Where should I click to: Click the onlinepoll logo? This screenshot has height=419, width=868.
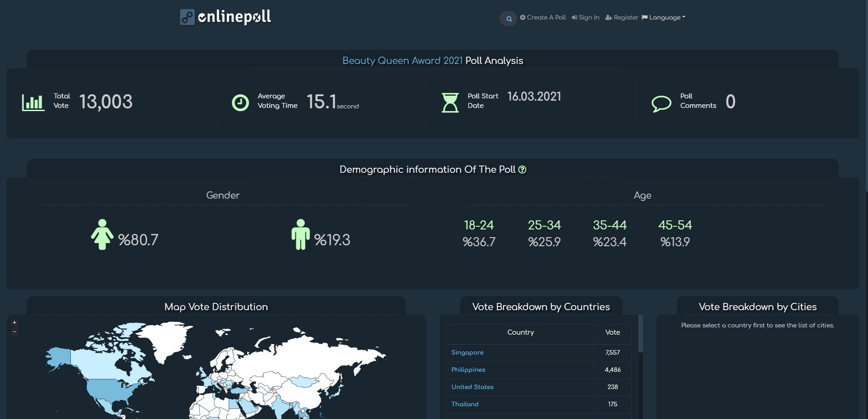click(x=226, y=17)
